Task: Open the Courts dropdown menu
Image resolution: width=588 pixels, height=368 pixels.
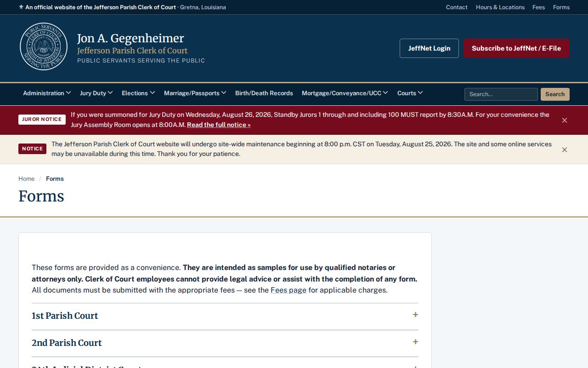Action: (410, 93)
